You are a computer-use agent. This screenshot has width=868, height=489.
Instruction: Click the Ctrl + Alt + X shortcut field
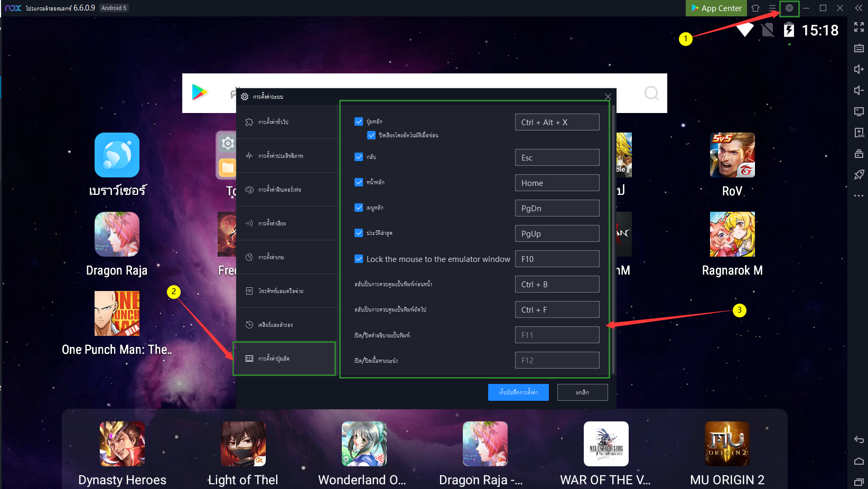pos(557,122)
